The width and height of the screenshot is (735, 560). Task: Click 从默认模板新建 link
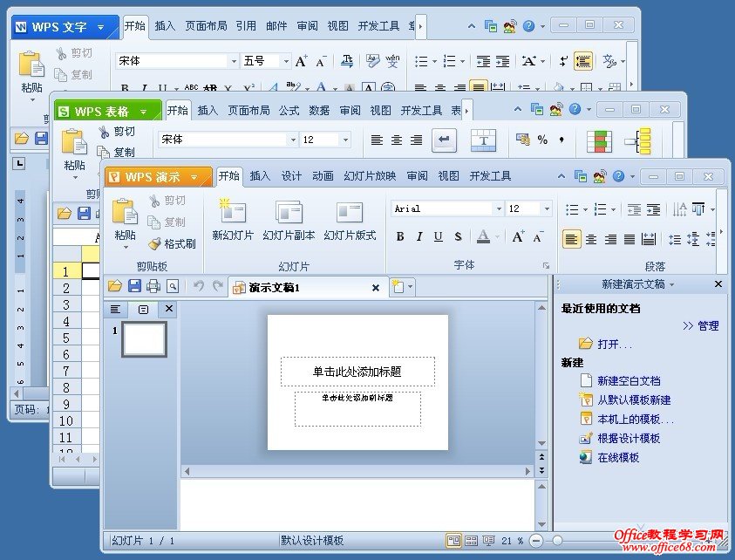click(634, 400)
